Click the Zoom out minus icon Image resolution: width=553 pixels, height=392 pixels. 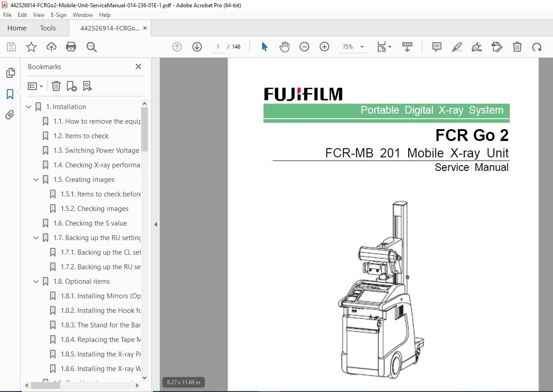304,47
